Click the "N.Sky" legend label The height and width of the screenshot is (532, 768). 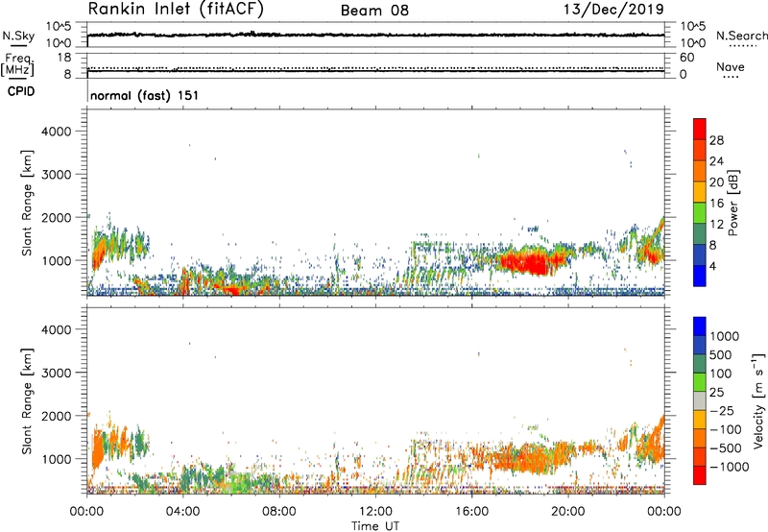(x=18, y=36)
